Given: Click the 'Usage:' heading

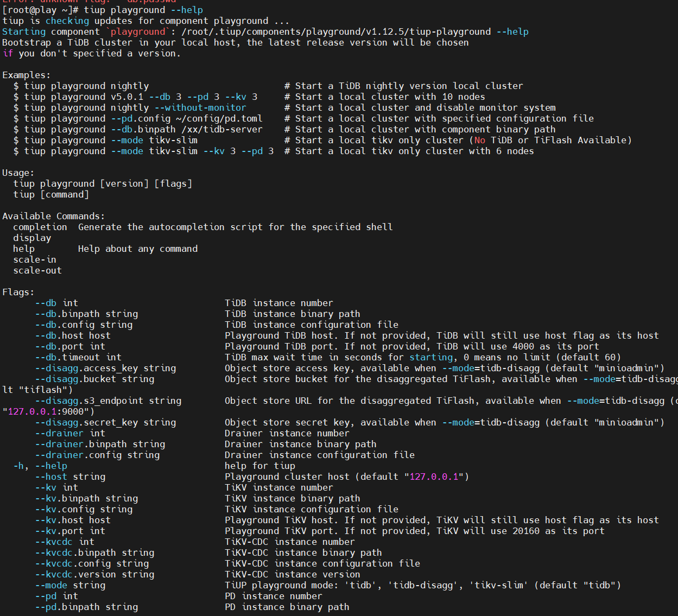Looking at the screenshot, I should 18,173.
